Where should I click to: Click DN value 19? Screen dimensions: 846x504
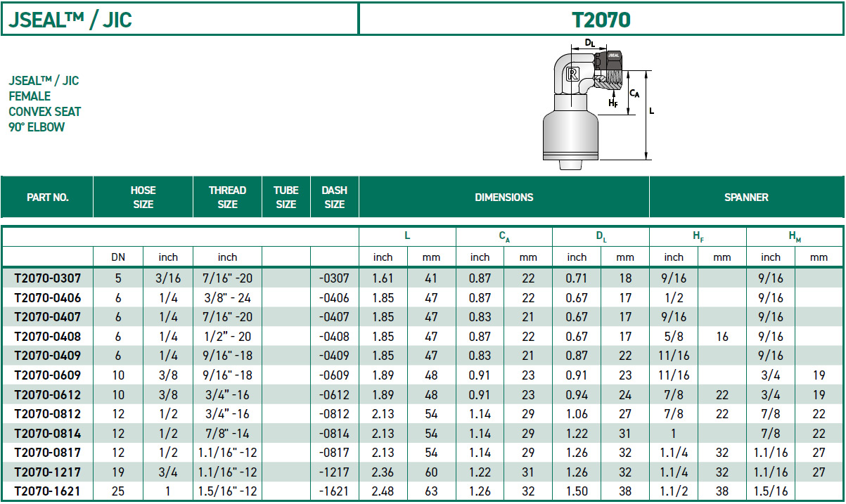pos(118,472)
